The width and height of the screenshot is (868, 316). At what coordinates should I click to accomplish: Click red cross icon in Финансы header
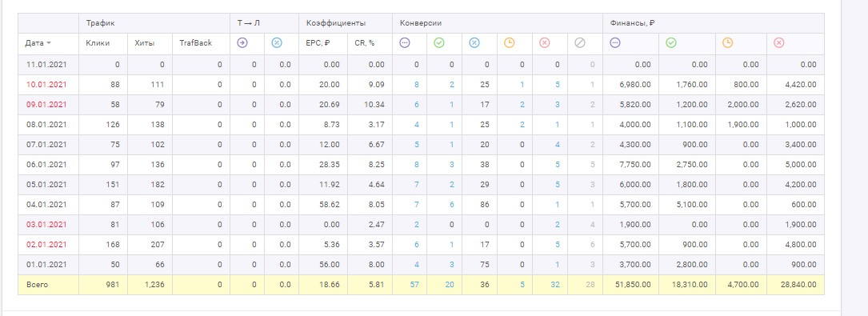tap(779, 43)
